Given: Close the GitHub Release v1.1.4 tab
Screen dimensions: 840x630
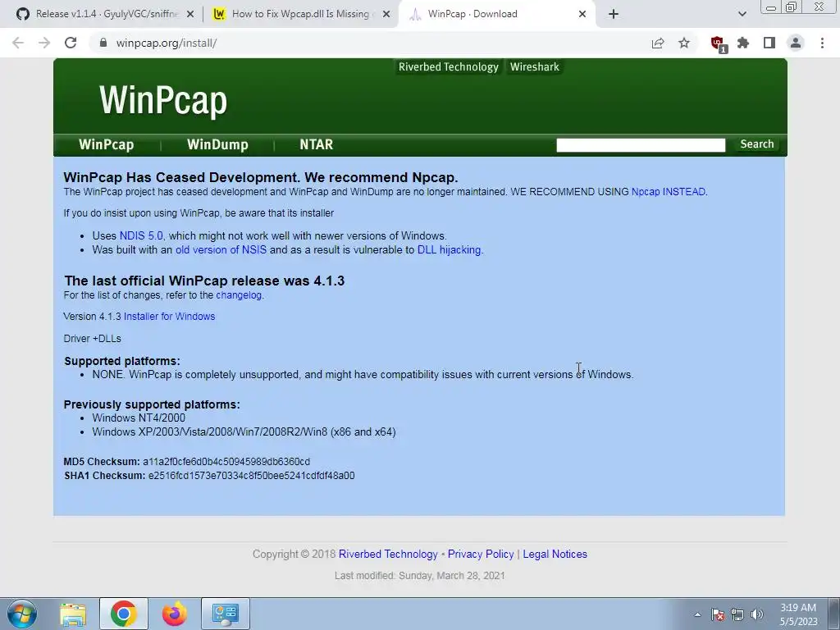Looking at the screenshot, I should point(190,15).
